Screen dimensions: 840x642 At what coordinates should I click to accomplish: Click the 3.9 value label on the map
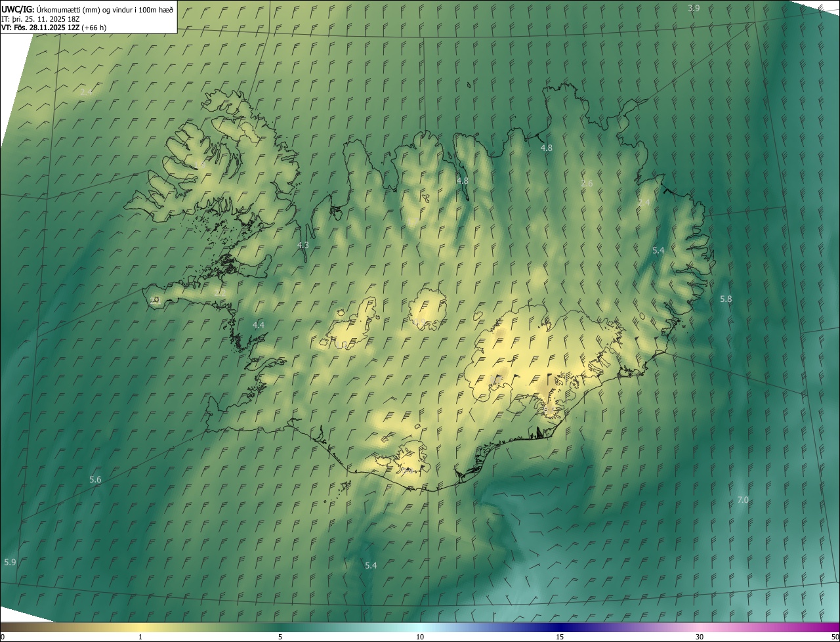click(x=694, y=8)
